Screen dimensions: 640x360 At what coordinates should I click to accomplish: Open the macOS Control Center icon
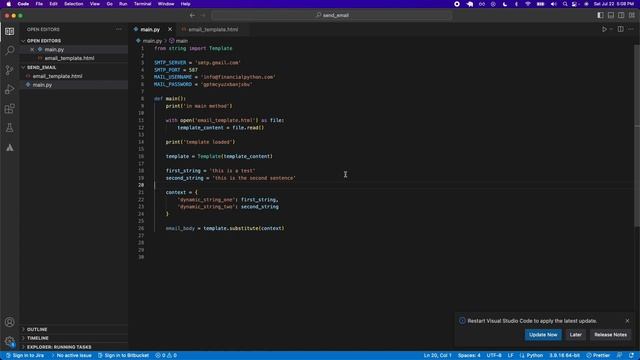575,4
